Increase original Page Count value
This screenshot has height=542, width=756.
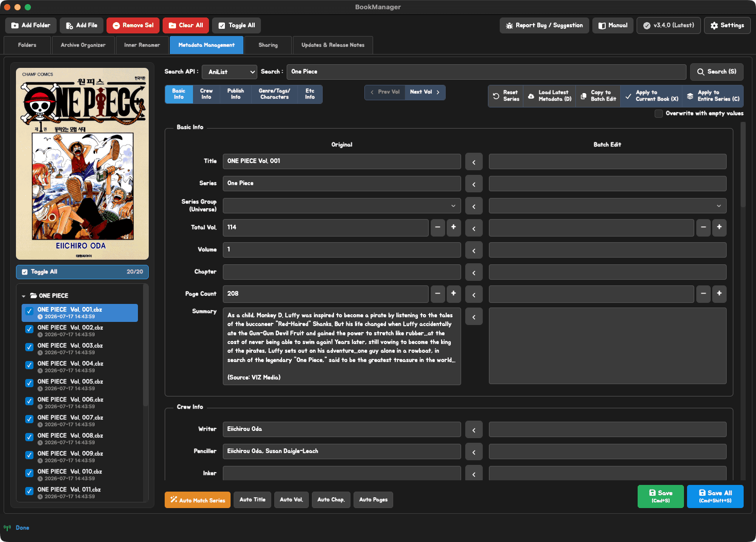point(453,294)
